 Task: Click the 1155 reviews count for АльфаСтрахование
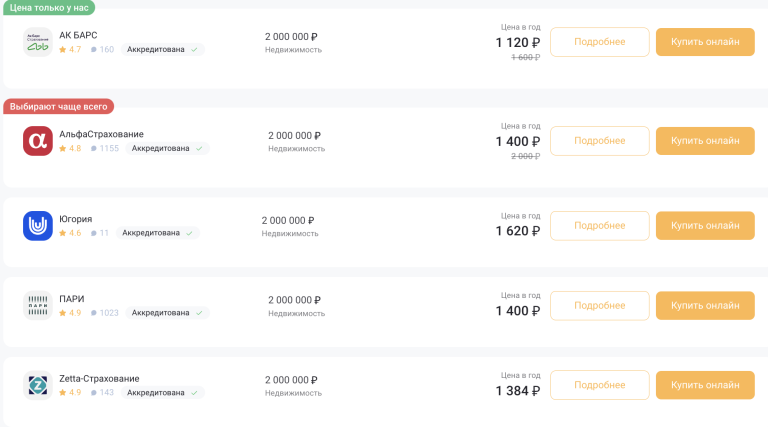coord(105,148)
